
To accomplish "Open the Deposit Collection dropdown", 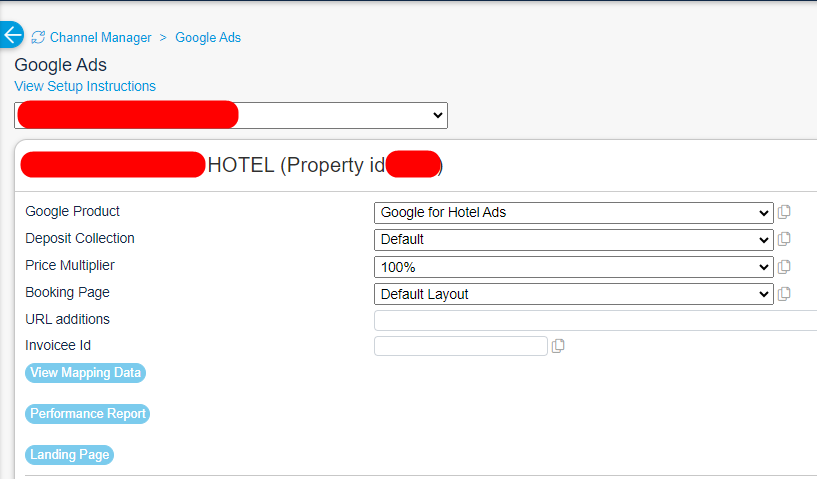I will pyautogui.click(x=573, y=239).
